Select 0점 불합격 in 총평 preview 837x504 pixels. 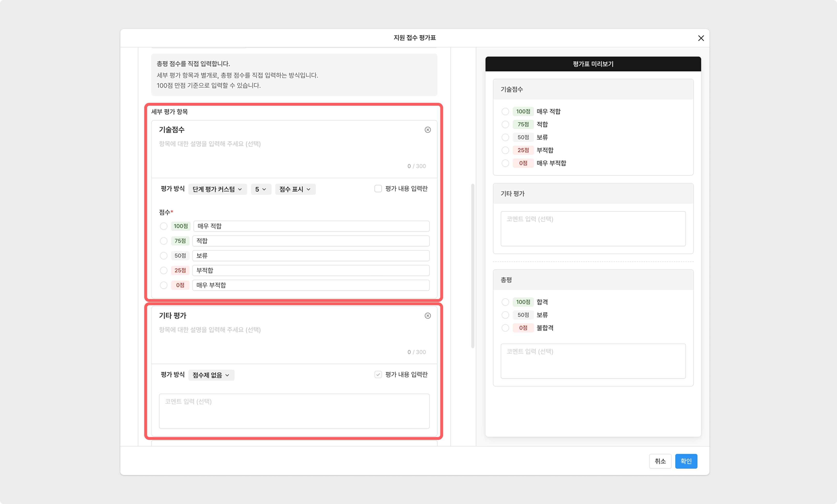(x=505, y=328)
